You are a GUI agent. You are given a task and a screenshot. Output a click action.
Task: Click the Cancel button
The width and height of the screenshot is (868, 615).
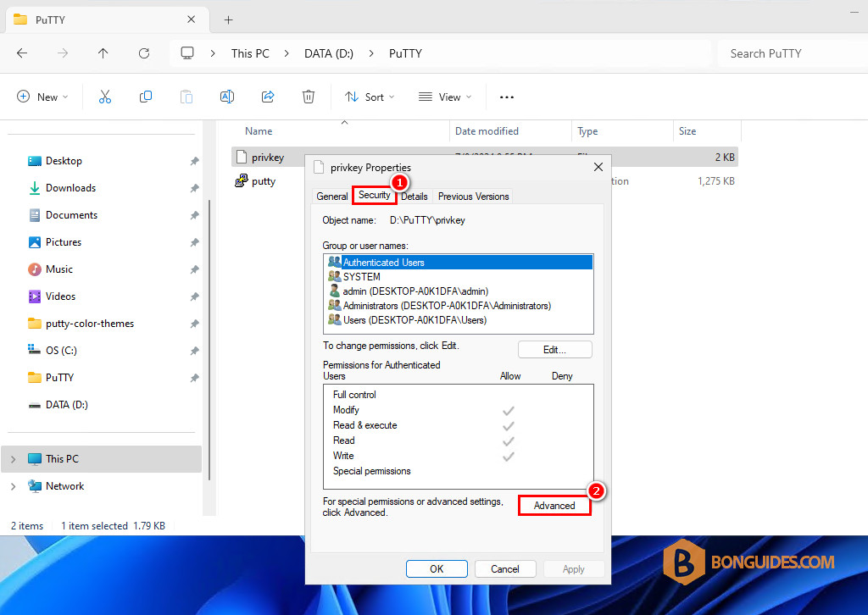[505, 568]
